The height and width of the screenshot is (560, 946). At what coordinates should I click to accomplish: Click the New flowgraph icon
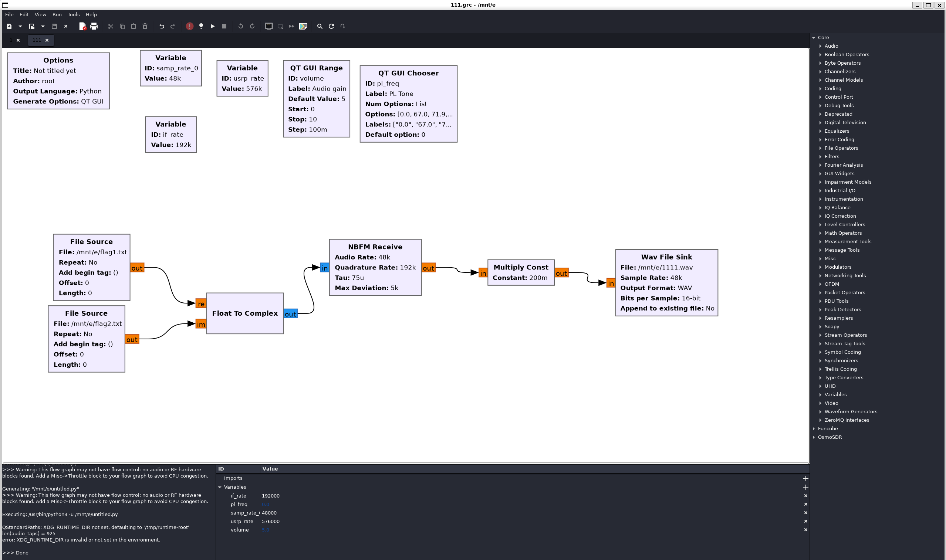10,26
